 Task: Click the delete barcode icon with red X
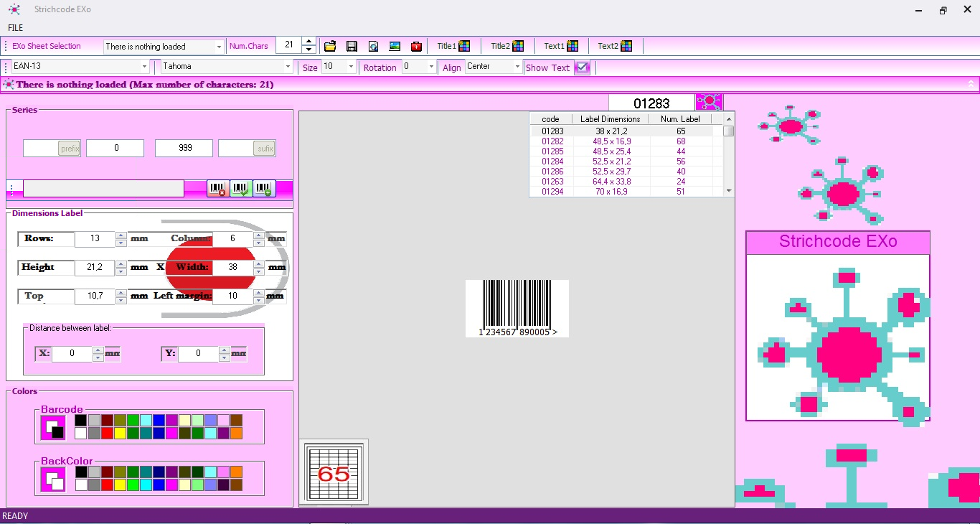pos(218,189)
